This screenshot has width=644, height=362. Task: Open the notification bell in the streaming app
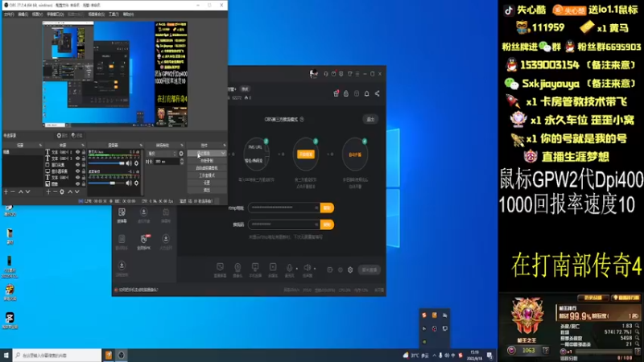point(367,93)
